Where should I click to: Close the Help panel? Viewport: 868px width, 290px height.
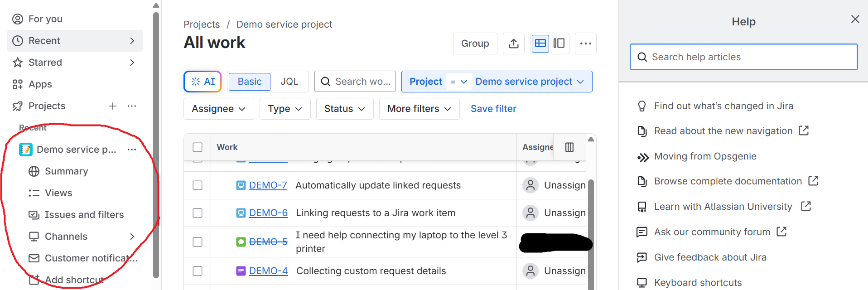click(x=855, y=19)
